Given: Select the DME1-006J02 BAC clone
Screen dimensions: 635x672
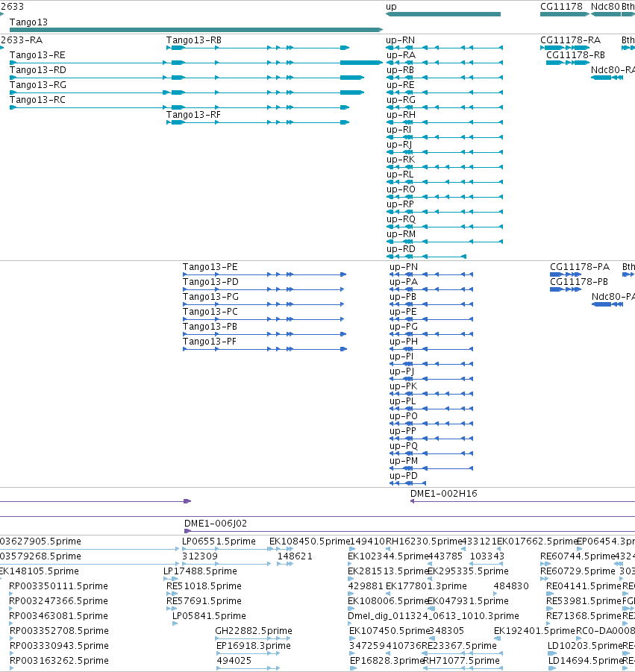Looking at the screenshot, I should tap(410, 531).
